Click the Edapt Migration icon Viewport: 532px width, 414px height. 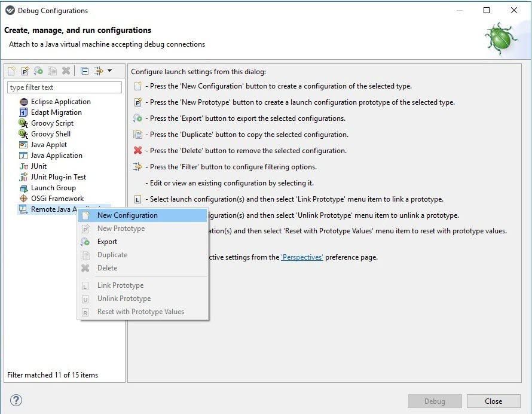pos(23,112)
